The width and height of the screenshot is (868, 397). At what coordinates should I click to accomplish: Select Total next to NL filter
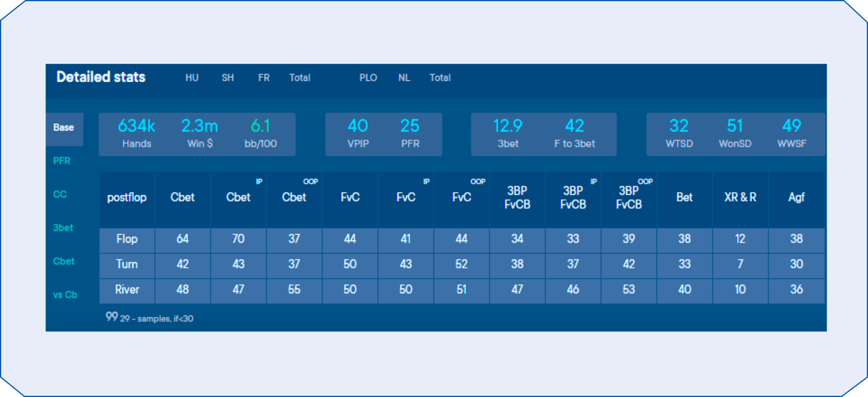pos(440,77)
